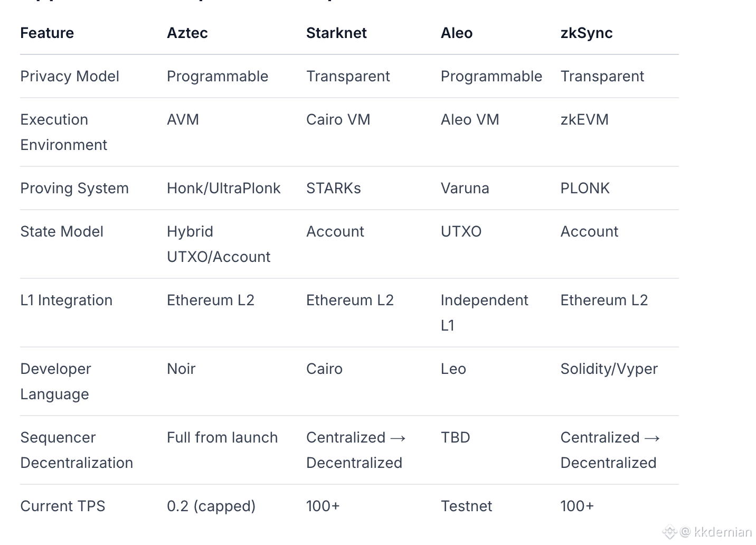The height and width of the screenshot is (545, 756).
Task: Click the kkdemian watermark username
Action: point(723,532)
